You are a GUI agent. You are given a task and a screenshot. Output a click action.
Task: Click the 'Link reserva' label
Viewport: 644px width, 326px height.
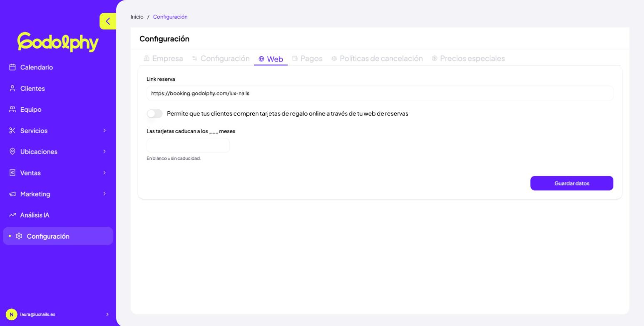coord(161,79)
